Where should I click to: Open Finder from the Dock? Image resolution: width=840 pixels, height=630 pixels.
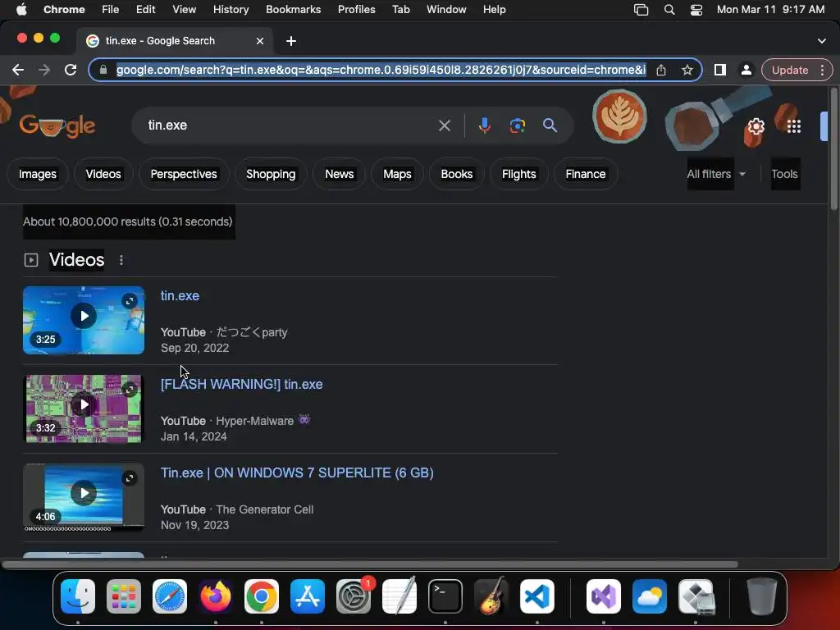pos(78,596)
